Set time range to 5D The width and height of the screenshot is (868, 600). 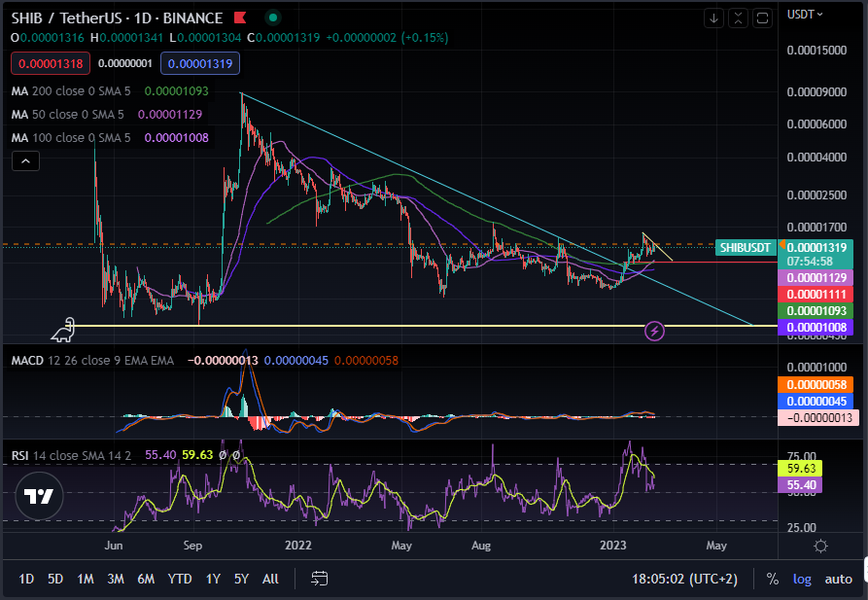[x=55, y=579]
